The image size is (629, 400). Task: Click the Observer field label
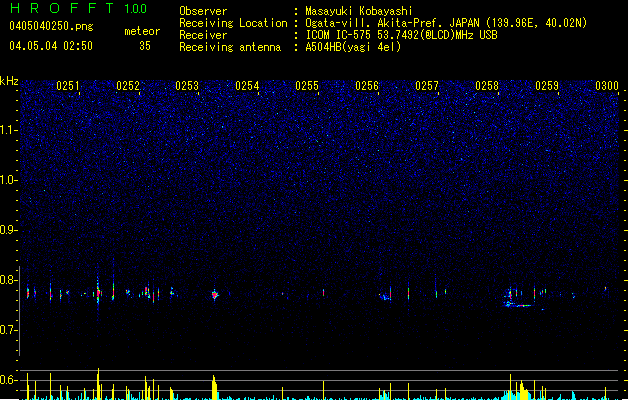[203, 11]
